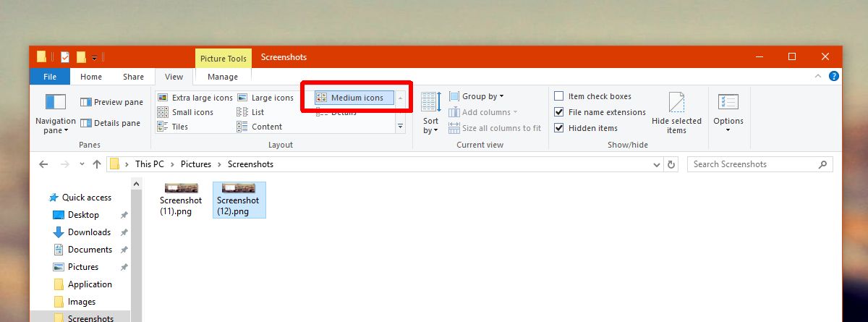Toggle the Preview pane
Image resolution: width=868 pixels, height=322 pixels.
point(111,102)
